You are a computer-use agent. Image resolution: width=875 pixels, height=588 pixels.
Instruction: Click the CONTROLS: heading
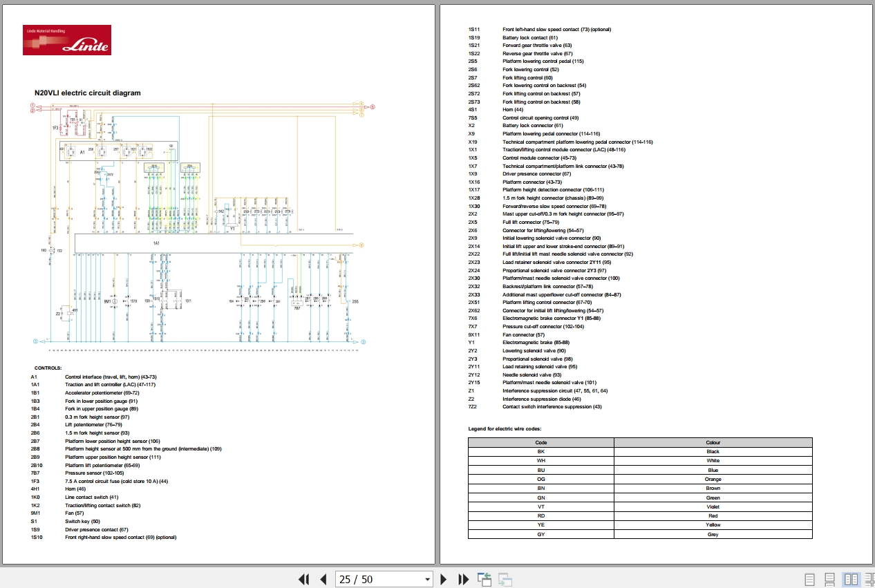48,368
